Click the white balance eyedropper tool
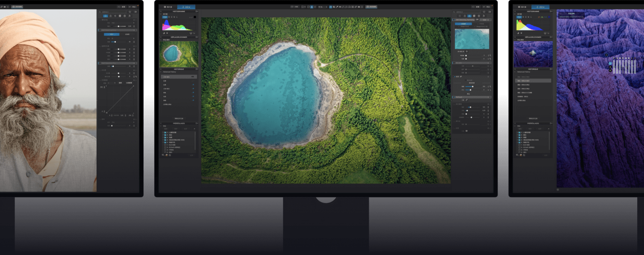The image size is (644, 255). point(337,7)
